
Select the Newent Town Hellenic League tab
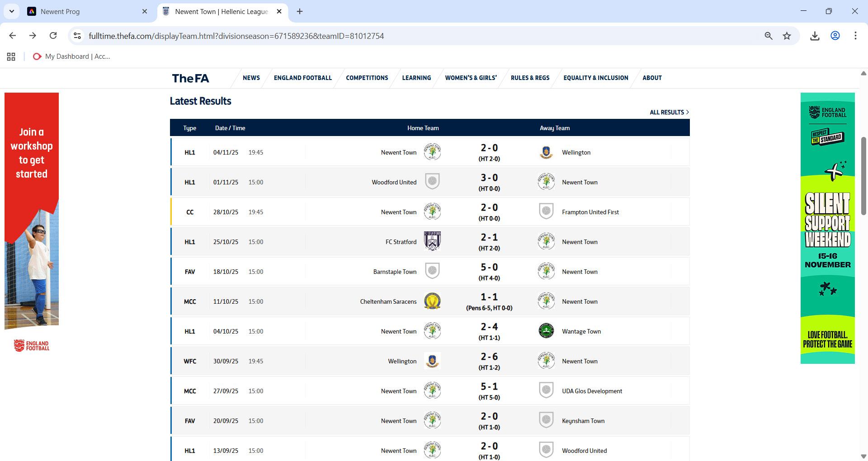[223, 11]
